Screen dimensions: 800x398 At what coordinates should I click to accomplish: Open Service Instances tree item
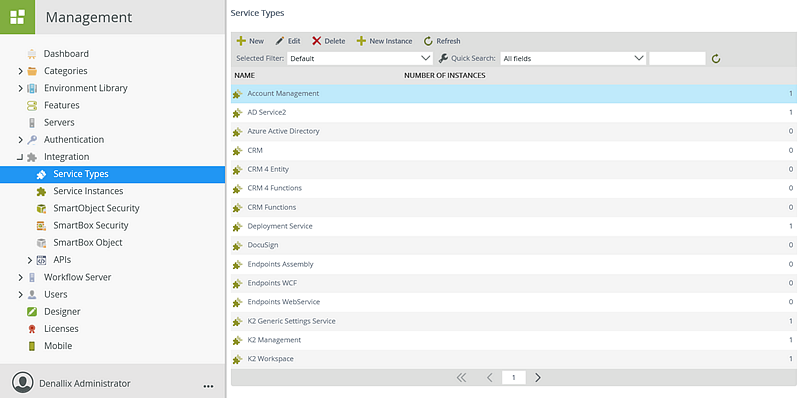[88, 191]
